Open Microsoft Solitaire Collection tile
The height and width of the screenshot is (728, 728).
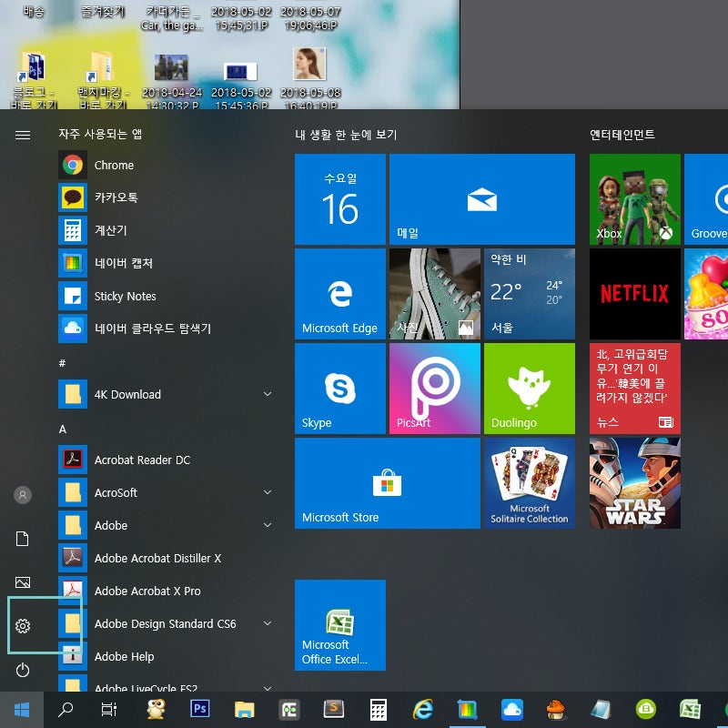(x=530, y=483)
